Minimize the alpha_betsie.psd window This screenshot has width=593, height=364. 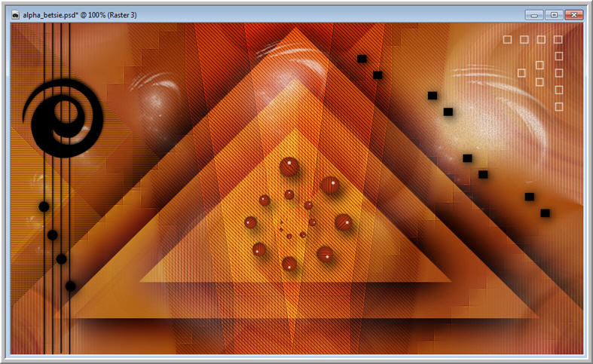pyautogui.click(x=534, y=15)
